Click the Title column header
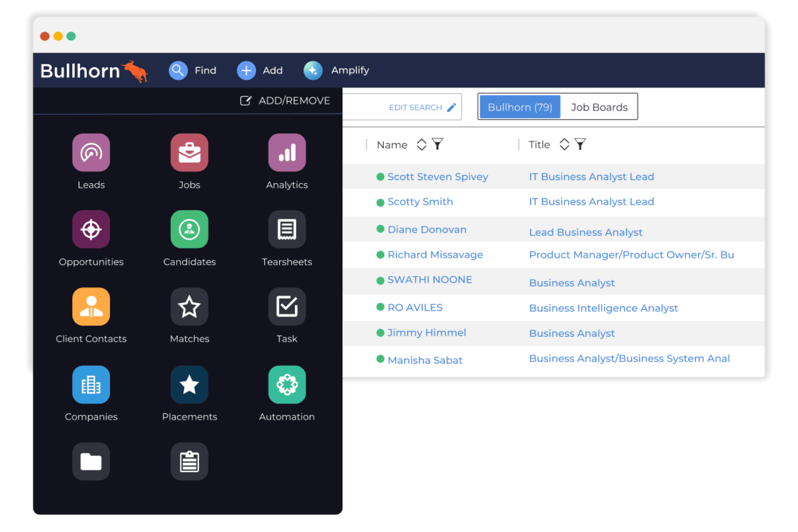The width and height of the screenshot is (798, 532). coord(539,144)
